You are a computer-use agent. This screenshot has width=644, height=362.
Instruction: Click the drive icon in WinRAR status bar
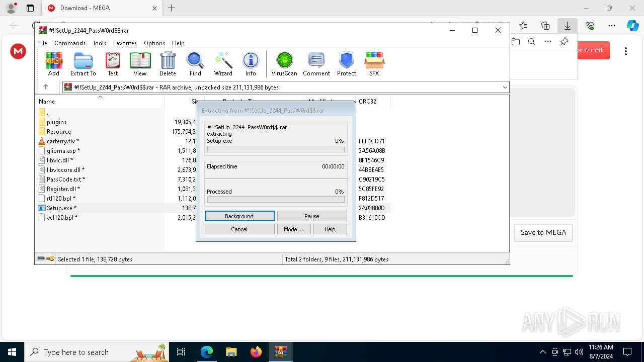pyautogui.click(x=41, y=259)
